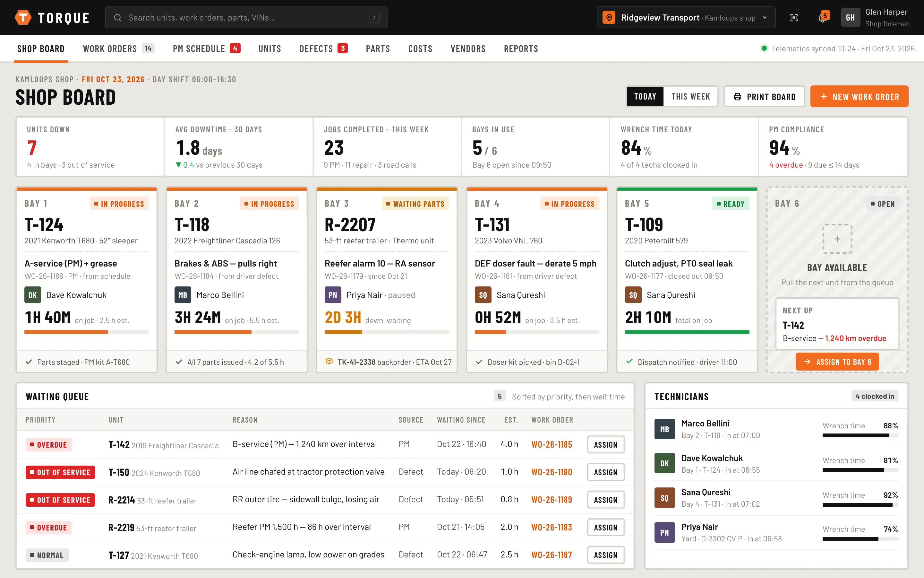Switch board view to This Week
Viewport: 924px width, 578px height.
pos(690,96)
